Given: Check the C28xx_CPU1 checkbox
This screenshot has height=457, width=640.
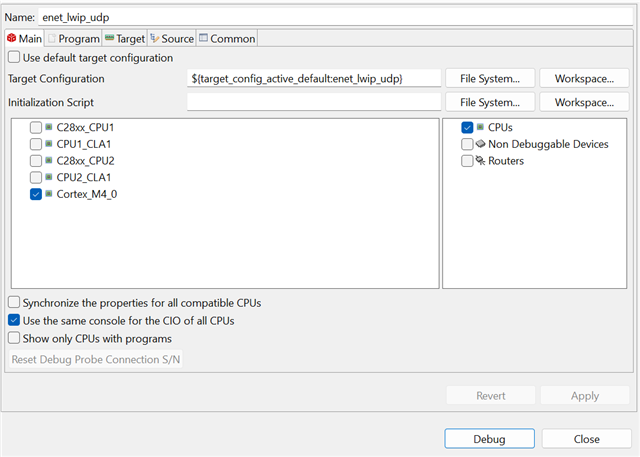Looking at the screenshot, I should click(36, 128).
